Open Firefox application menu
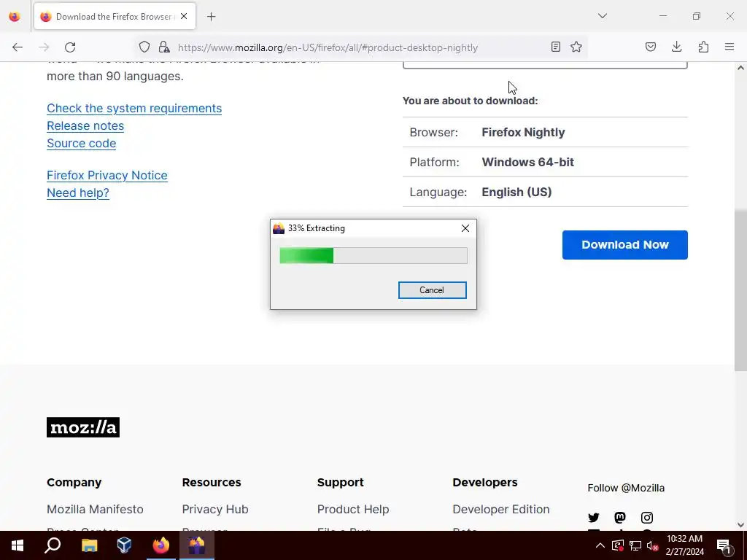The image size is (747, 560). tap(729, 47)
